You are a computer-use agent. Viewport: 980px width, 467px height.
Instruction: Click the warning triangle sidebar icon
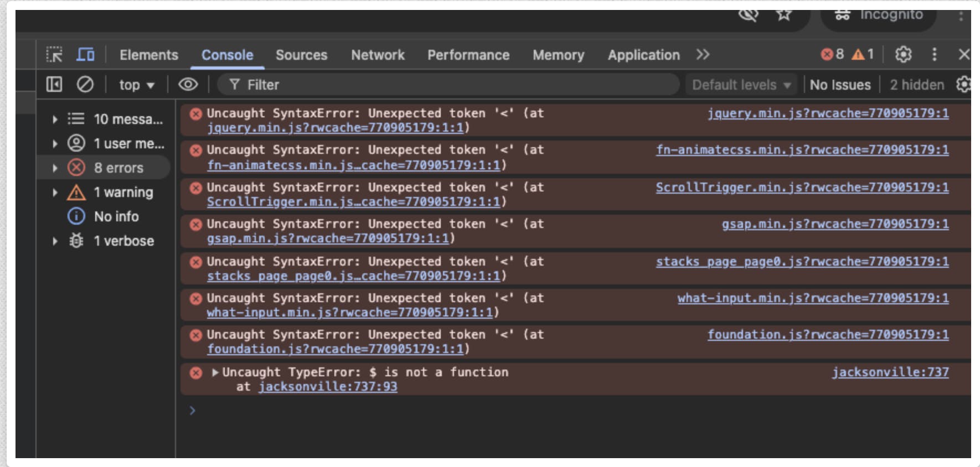76,193
